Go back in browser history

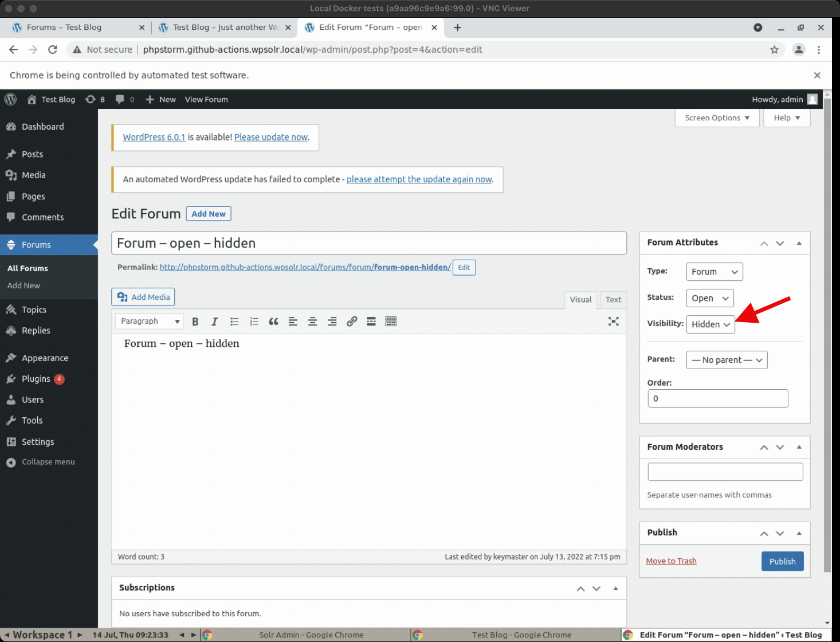click(14, 50)
